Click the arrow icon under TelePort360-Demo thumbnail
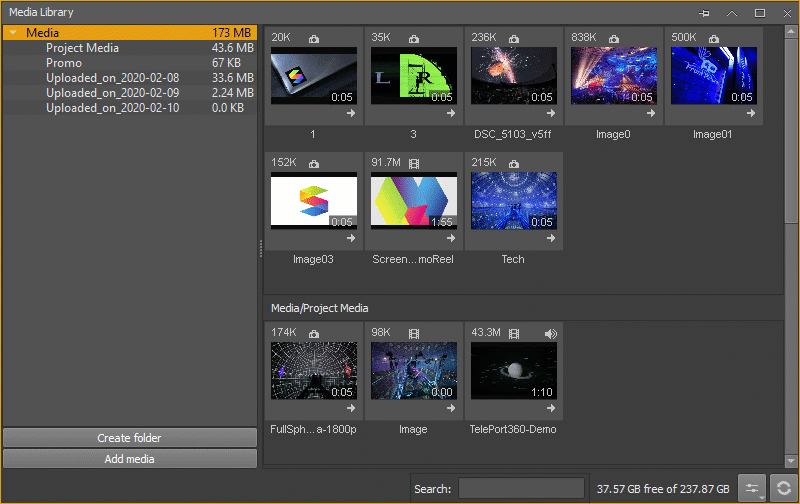The height and width of the screenshot is (504, 800). pos(551,408)
